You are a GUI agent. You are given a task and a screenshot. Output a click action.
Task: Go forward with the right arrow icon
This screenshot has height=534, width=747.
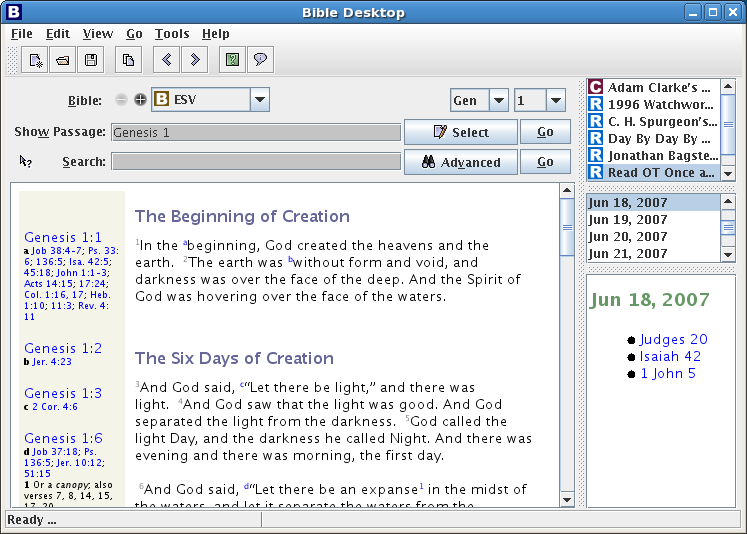pos(194,60)
